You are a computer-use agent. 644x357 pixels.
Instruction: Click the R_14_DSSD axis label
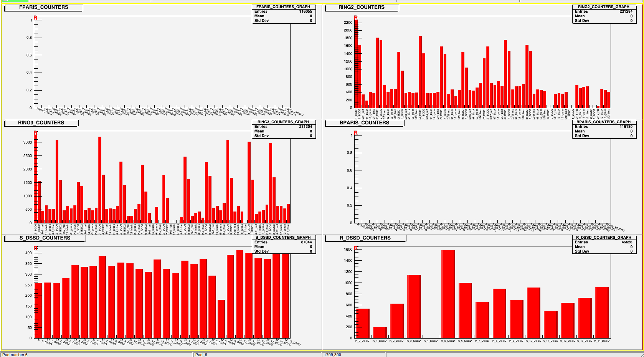pos(601,341)
